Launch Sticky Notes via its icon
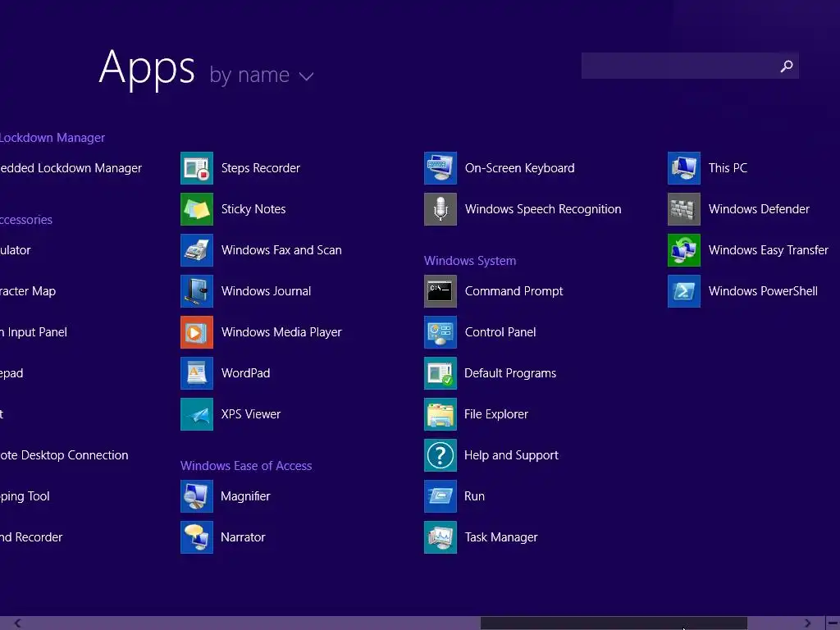The height and width of the screenshot is (630, 840). [197, 209]
